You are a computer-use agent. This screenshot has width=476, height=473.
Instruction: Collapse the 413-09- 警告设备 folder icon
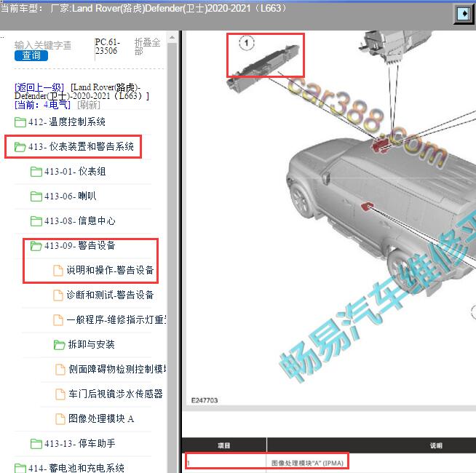pos(36,246)
